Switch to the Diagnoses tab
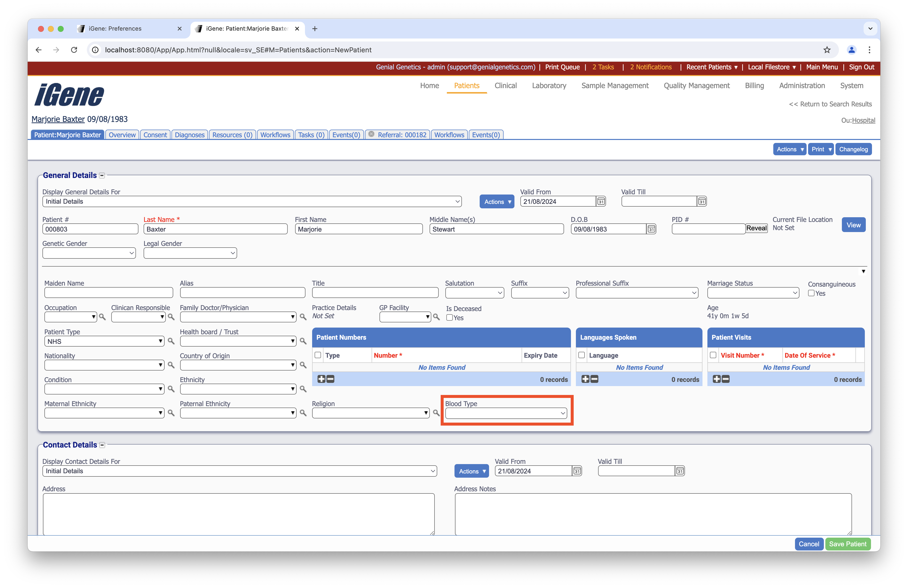The width and height of the screenshot is (908, 588). click(x=189, y=135)
